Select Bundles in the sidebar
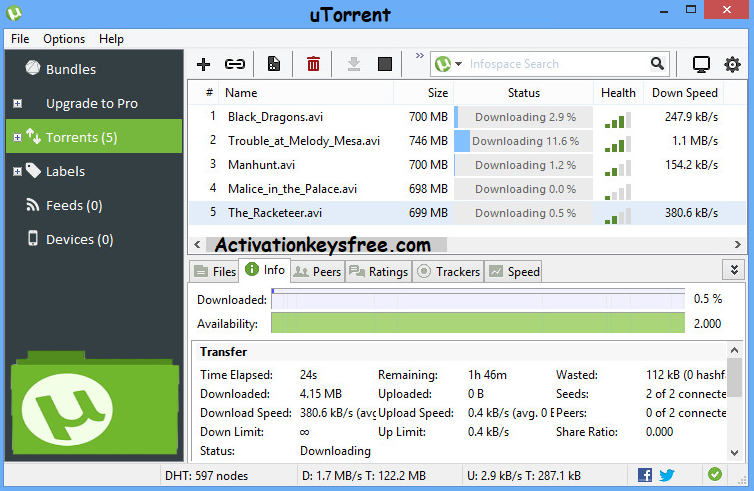Image resolution: width=754 pixels, height=491 pixels. 71,69
